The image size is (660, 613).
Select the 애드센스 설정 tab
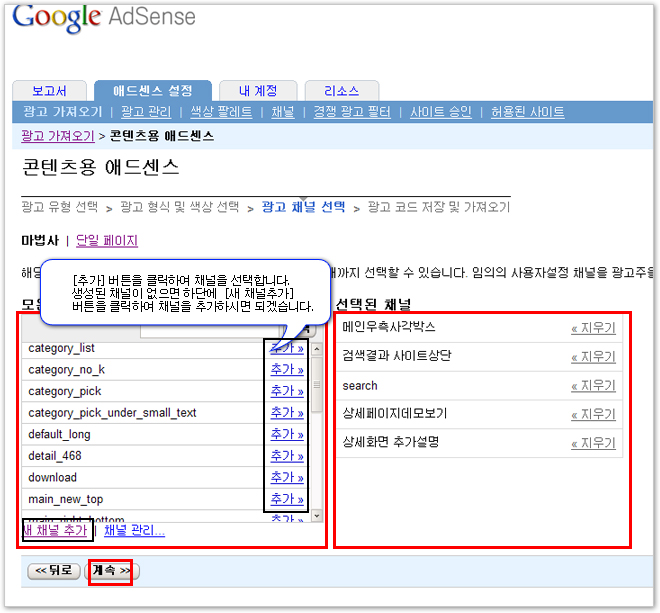[152, 91]
